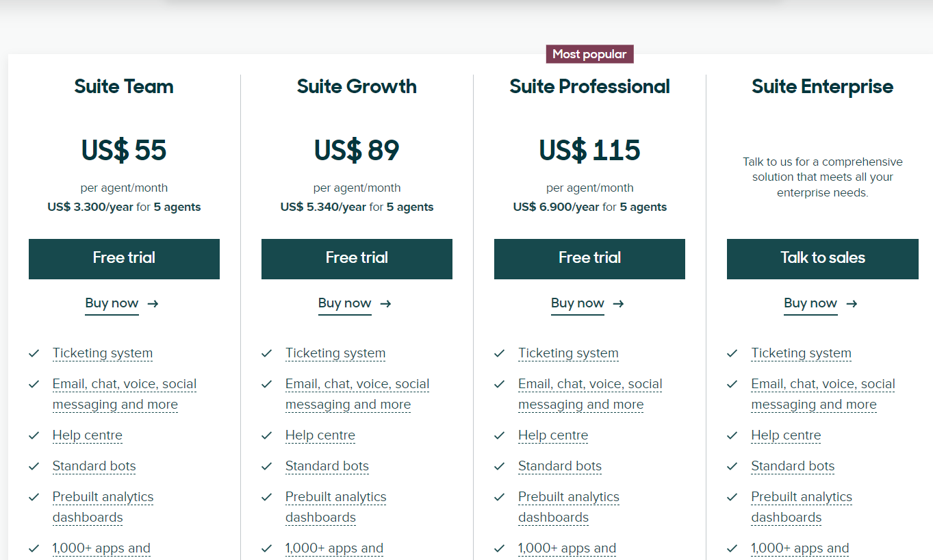The image size is (933, 560).
Task: Click the checkmark next to Prebuilt analytics dashboards under Suite Enterprise
Action: [732, 496]
